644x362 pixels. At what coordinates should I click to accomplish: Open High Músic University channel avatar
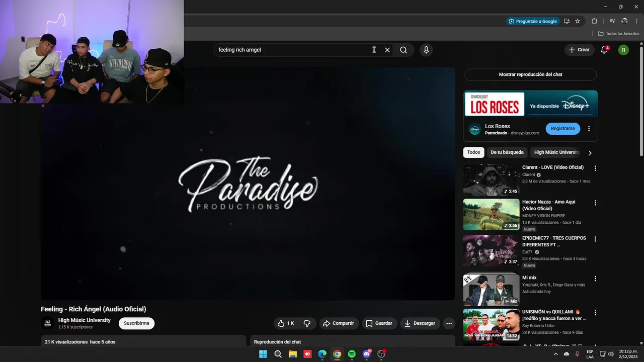[48, 323]
